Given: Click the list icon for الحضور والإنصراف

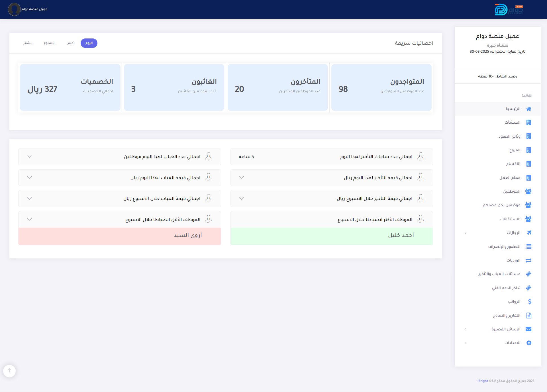Looking at the screenshot, I should click(x=528, y=247).
